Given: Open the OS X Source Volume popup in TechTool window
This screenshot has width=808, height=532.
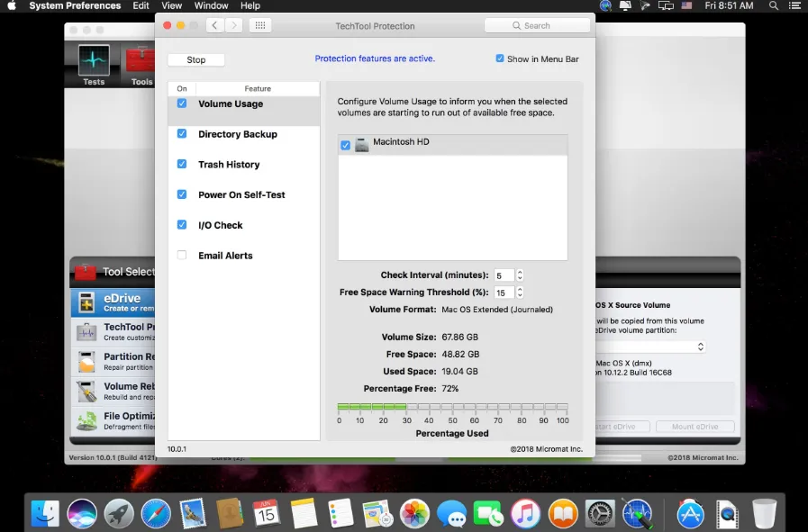Looking at the screenshot, I should click(x=650, y=347).
